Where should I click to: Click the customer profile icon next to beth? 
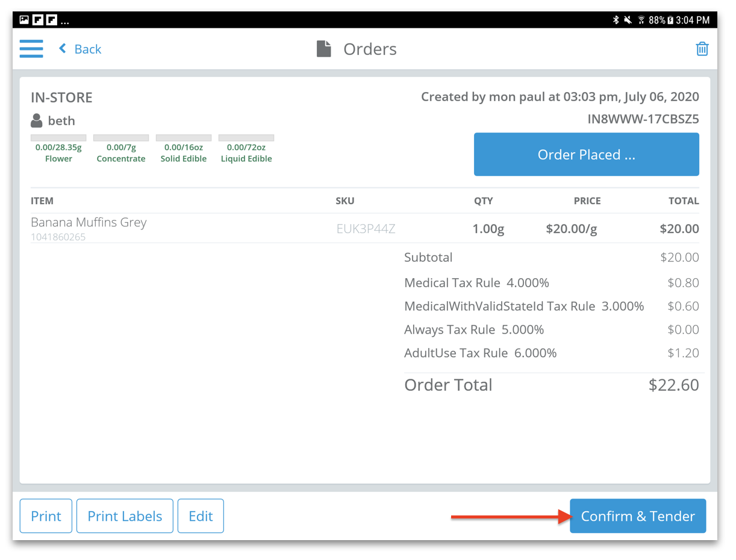(x=36, y=120)
